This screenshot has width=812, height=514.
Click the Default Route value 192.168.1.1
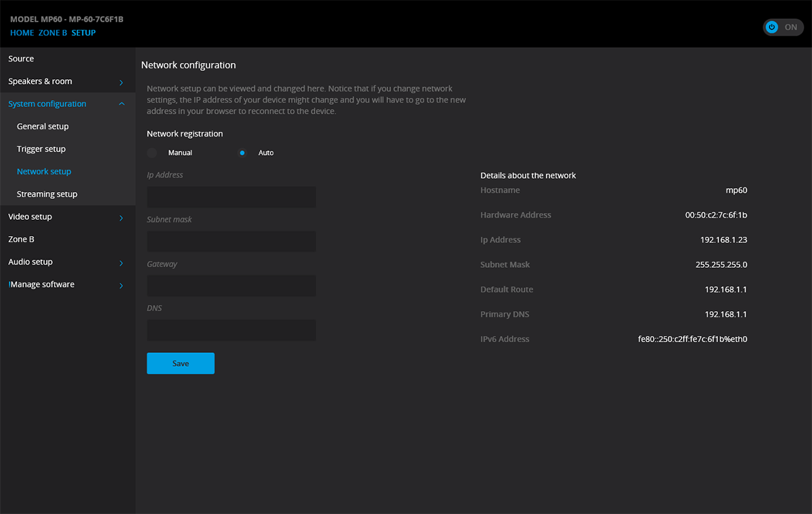726,289
